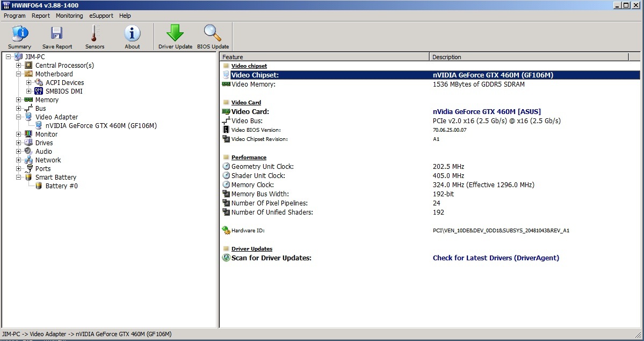
Task: Click the Bus icon in tree
Action: (x=28, y=109)
